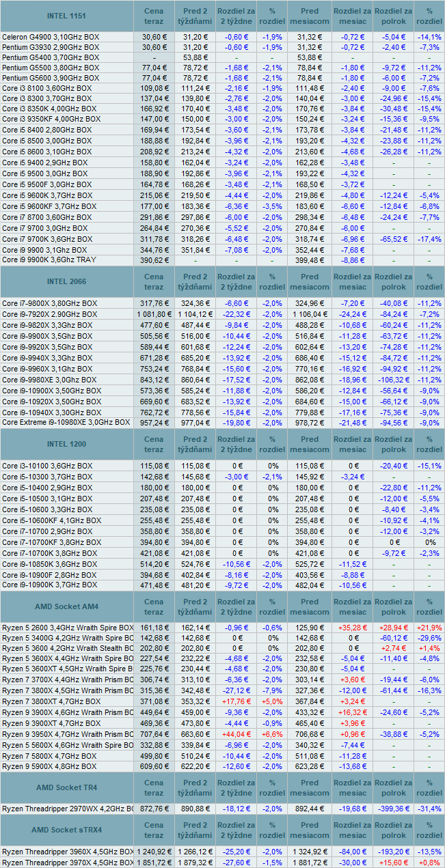Viewport: 445px width, 868px height.
Task: Click Ryzen 9 3950X 4,7GHz Wraith Prism name
Action: 68,734
